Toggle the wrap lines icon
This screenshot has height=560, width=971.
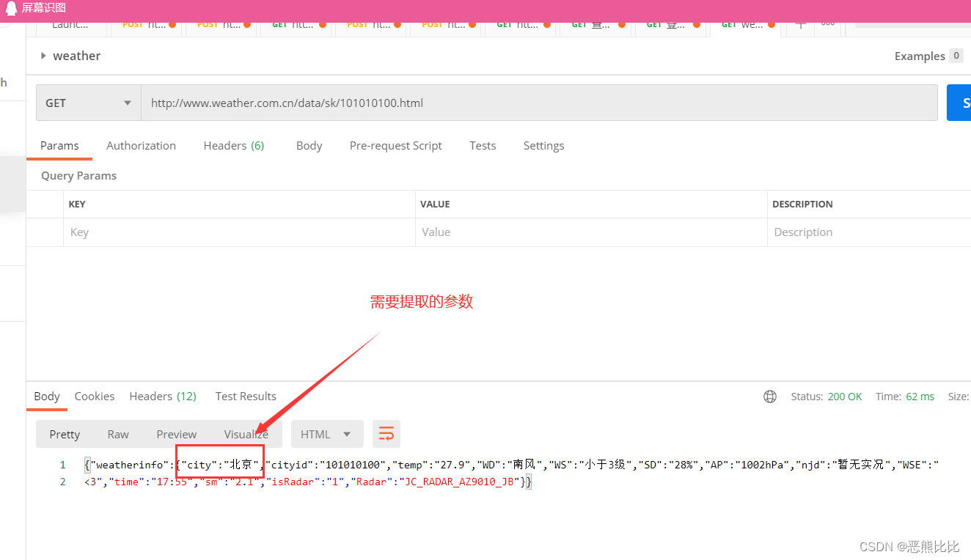pos(386,434)
